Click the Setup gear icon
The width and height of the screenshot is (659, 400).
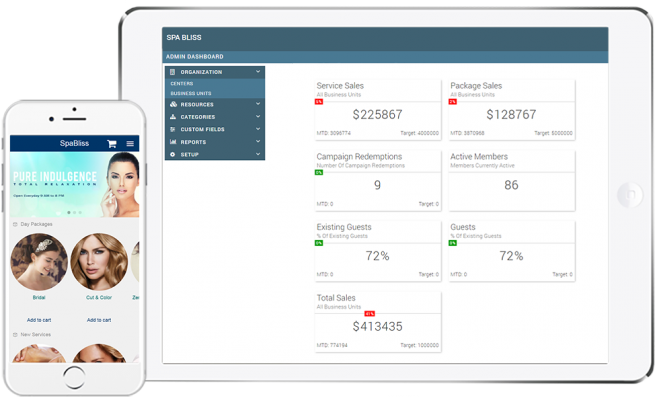172,155
